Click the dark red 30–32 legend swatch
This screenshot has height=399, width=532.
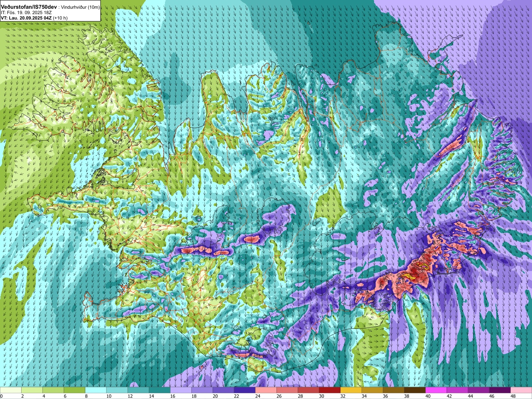(x=330, y=390)
